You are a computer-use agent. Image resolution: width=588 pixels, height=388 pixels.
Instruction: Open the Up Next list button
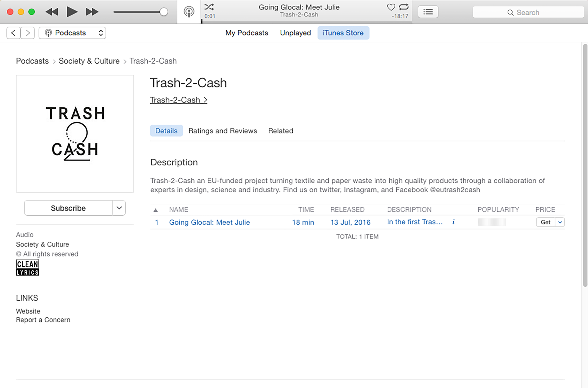tap(428, 12)
